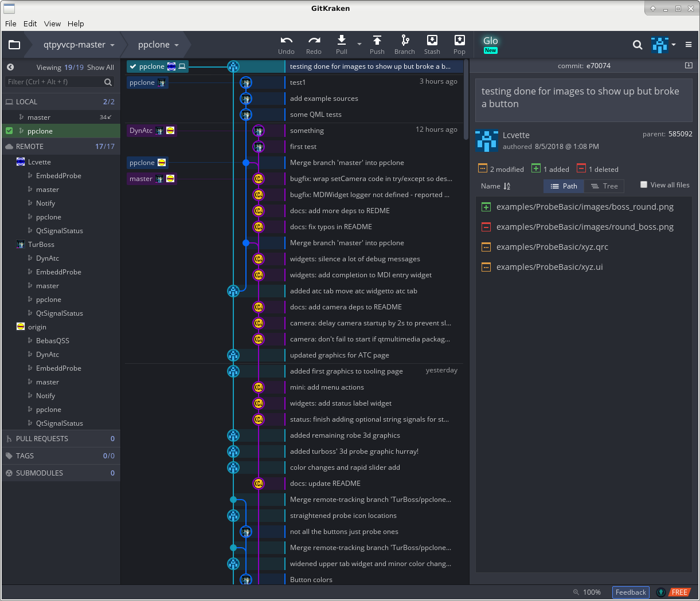The width and height of the screenshot is (700, 601).
Task: Click the added-file icon for boss_round.png
Action: [486, 207]
